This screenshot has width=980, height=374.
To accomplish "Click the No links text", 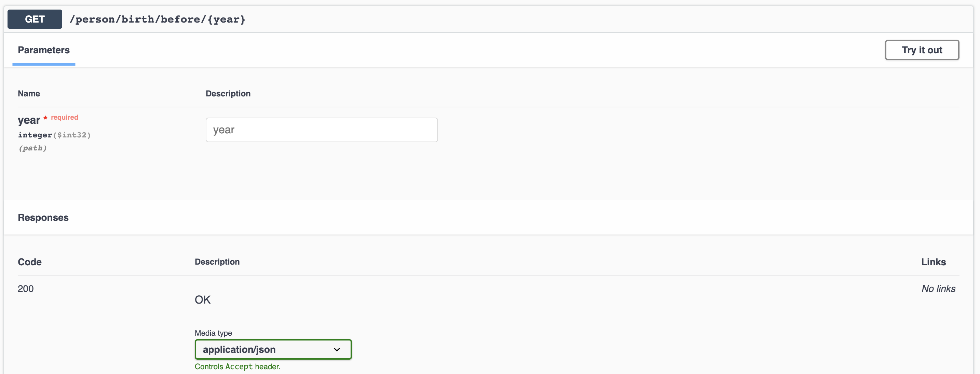I will point(938,289).
